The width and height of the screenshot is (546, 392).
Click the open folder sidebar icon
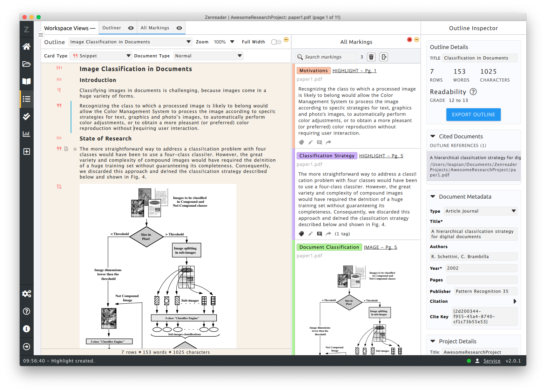point(26,64)
